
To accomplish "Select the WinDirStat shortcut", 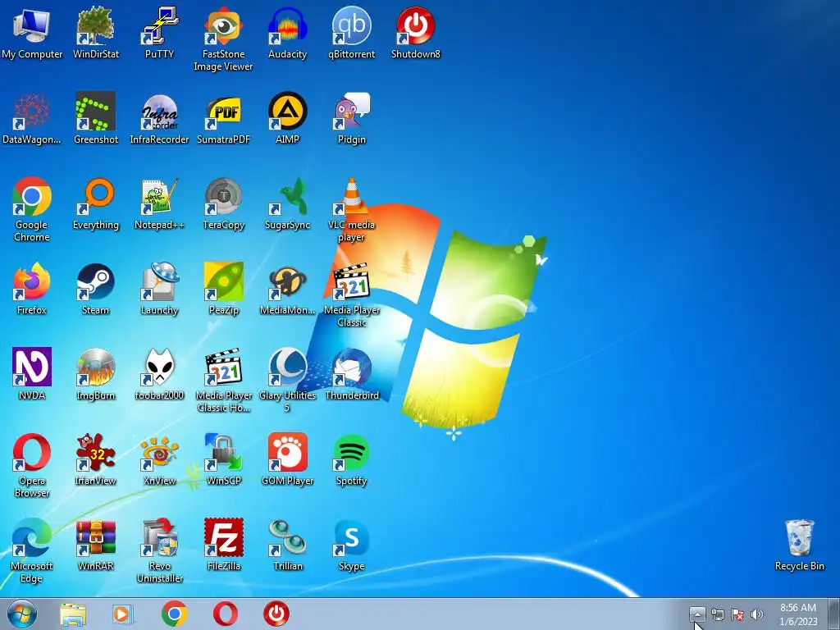I will pos(95,33).
